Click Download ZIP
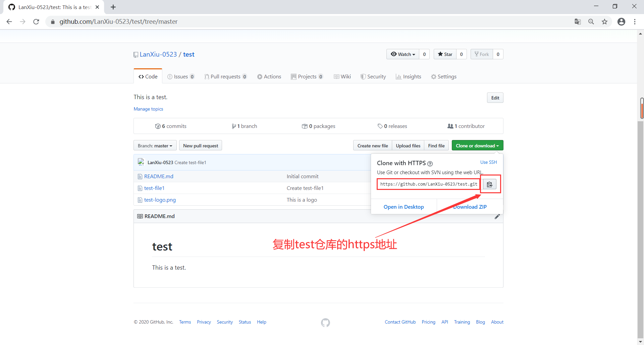The image size is (644, 345). tap(470, 207)
